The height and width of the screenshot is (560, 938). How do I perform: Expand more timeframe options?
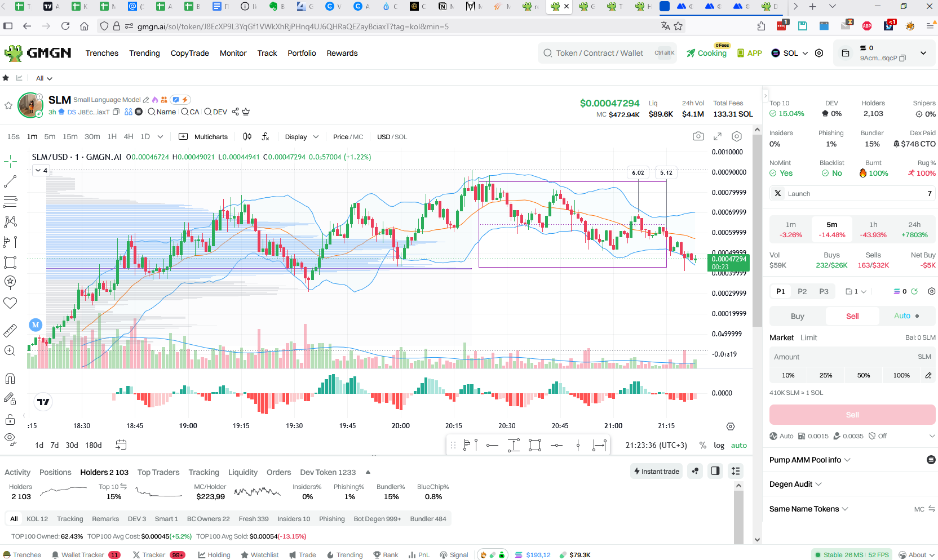click(160, 137)
